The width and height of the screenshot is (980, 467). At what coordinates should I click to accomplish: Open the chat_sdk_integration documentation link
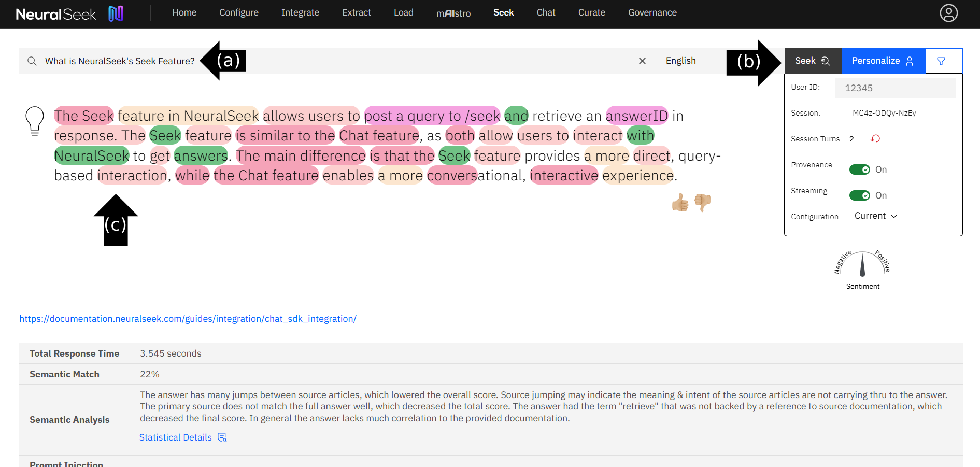click(x=188, y=319)
